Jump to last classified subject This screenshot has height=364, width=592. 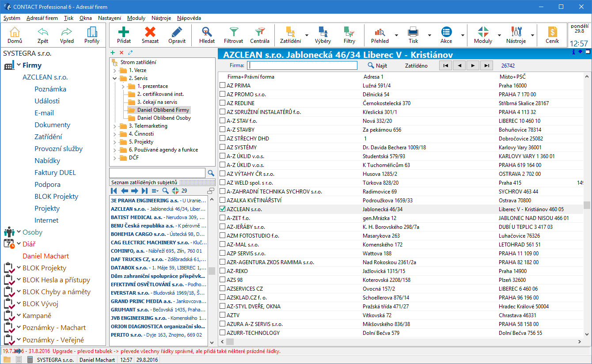coord(144,191)
